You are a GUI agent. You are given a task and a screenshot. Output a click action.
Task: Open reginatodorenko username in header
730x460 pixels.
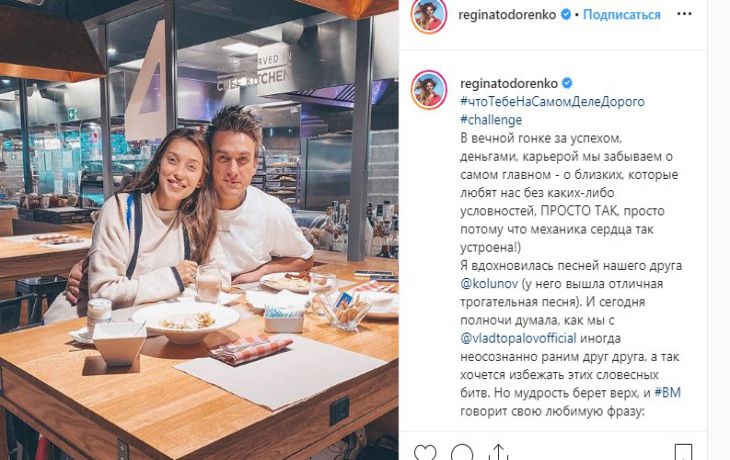pyautogui.click(x=507, y=15)
